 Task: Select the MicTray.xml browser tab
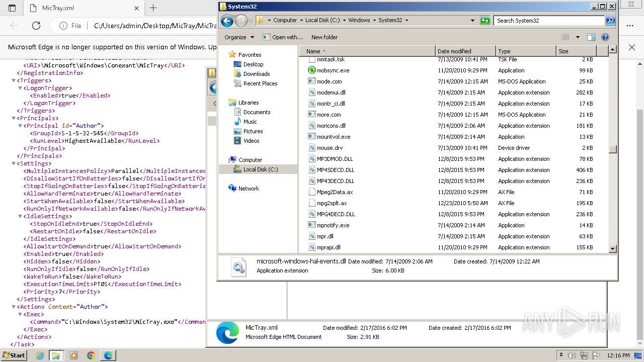point(84,8)
